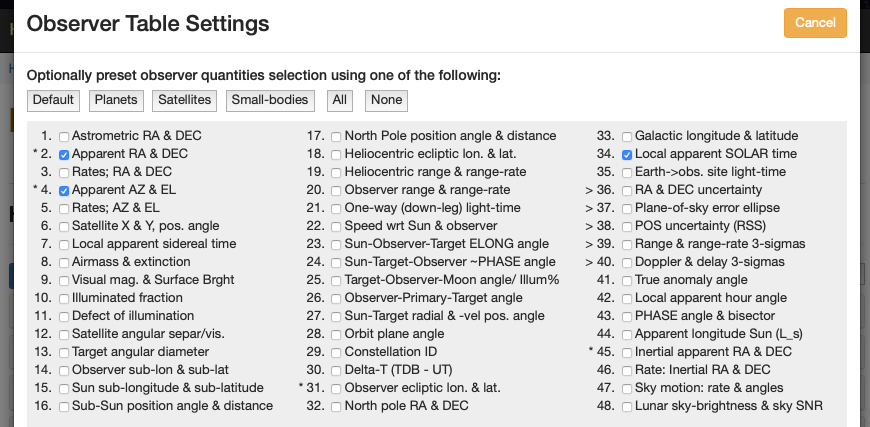Disable Apparent AZ & EL checkbox
Screen dimensions: 870x427
(64, 191)
